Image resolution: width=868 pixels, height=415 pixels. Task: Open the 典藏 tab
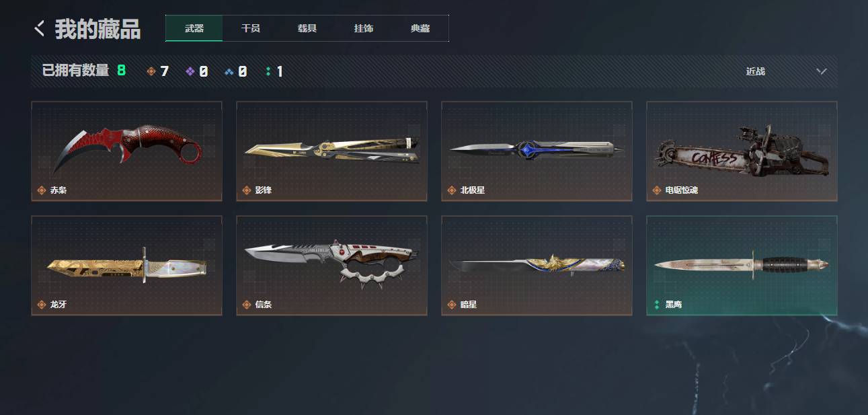[420, 28]
